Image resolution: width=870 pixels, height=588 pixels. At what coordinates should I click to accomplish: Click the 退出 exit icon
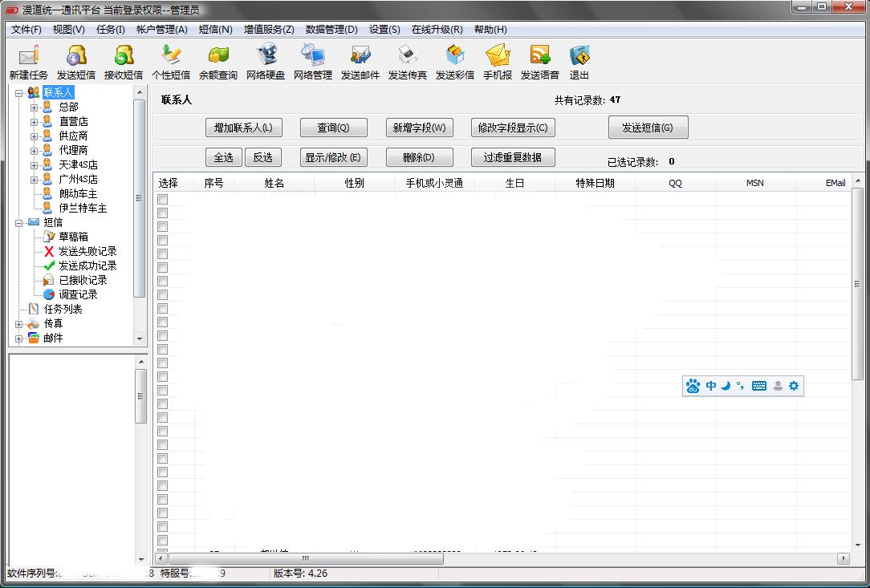(x=579, y=62)
